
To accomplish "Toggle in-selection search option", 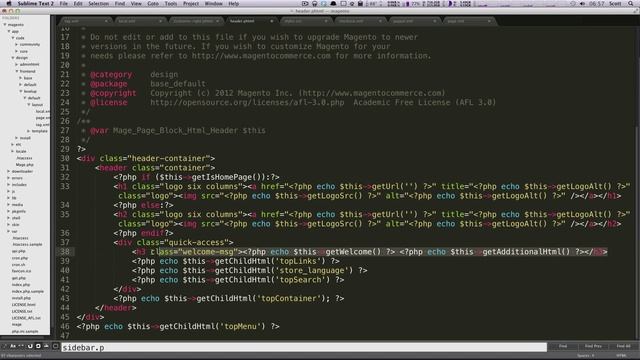I will pyautogui.click(x=46, y=346).
